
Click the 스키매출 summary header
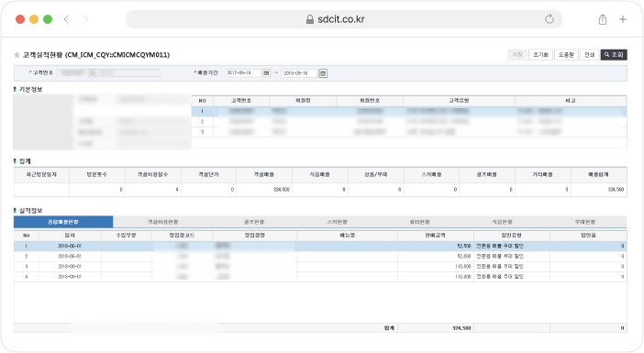click(431, 174)
